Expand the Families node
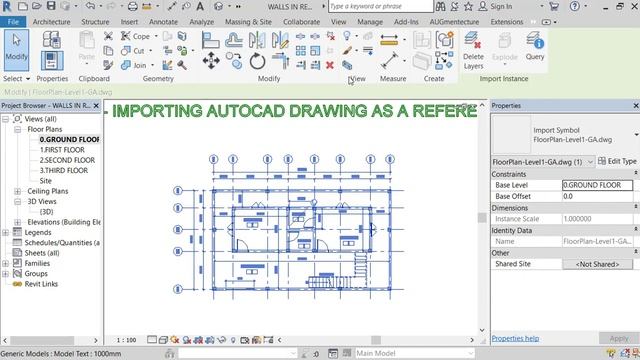This screenshot has height=360, width=640. 6,263
